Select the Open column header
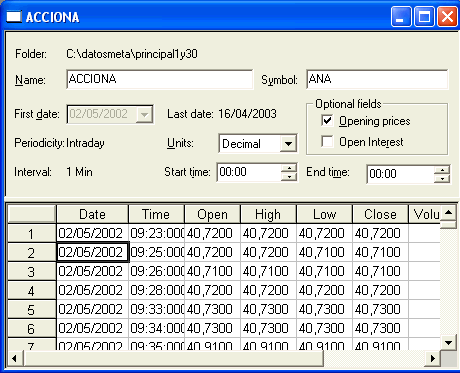Viewport: 460px width, 373px height. point(212,214)
